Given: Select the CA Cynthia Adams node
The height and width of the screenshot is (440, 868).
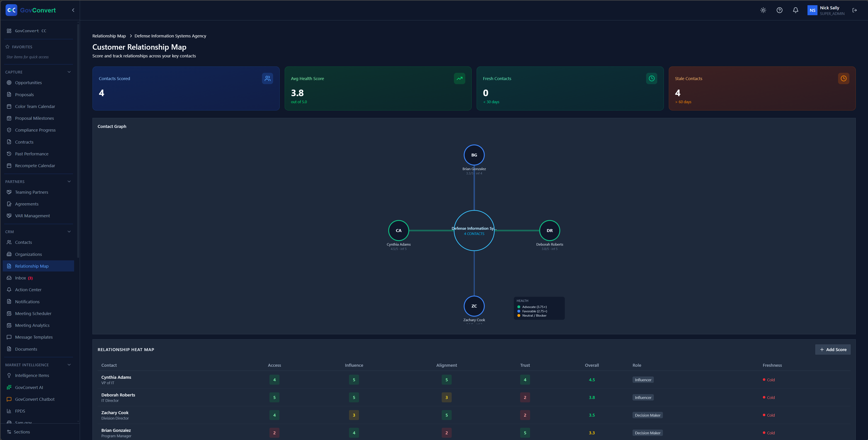Looking at the screenshot, I should click(399, 231).
